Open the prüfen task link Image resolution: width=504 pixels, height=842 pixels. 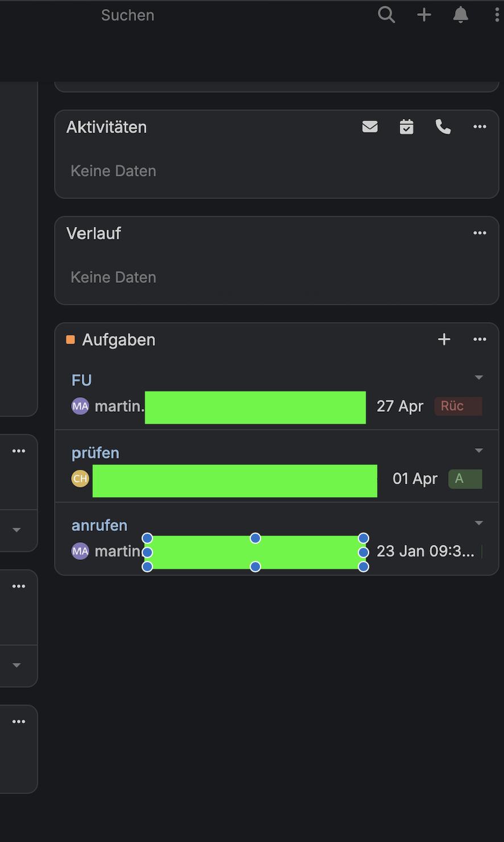point(95,453)
